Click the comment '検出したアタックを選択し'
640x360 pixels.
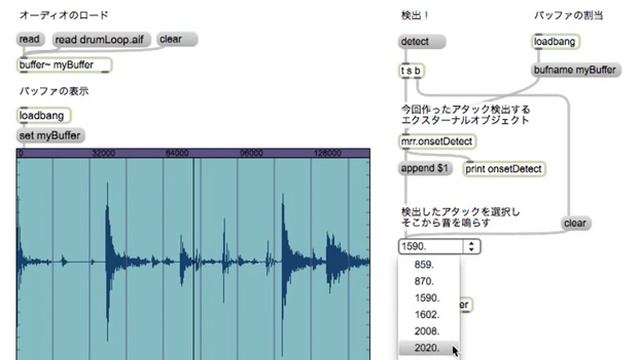coord(460,212)
